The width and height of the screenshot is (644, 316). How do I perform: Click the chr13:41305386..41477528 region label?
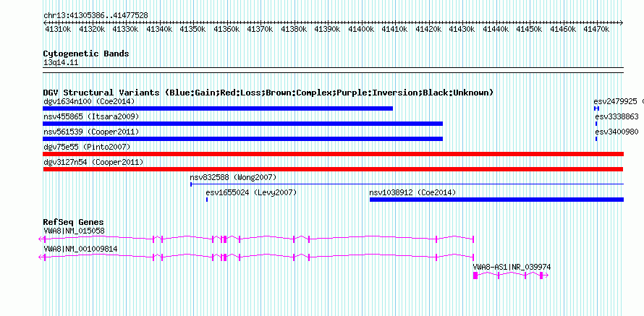[x=96, y=15]
